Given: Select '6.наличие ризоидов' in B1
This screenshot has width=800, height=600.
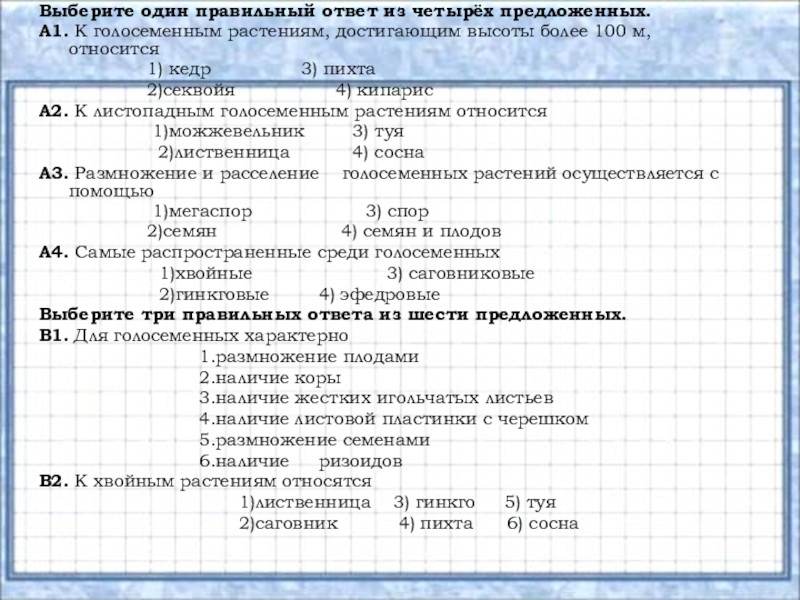Looking at the screenshot, I should point(301,461).
